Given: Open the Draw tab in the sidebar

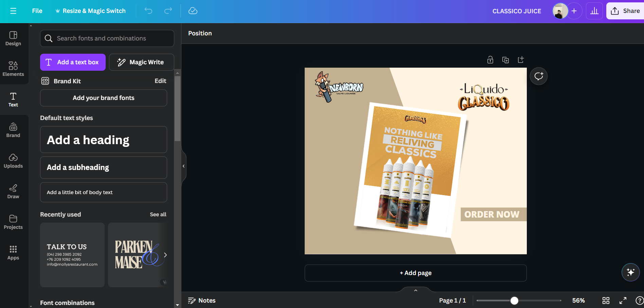Looking at the screenshot, I should 13,191.
